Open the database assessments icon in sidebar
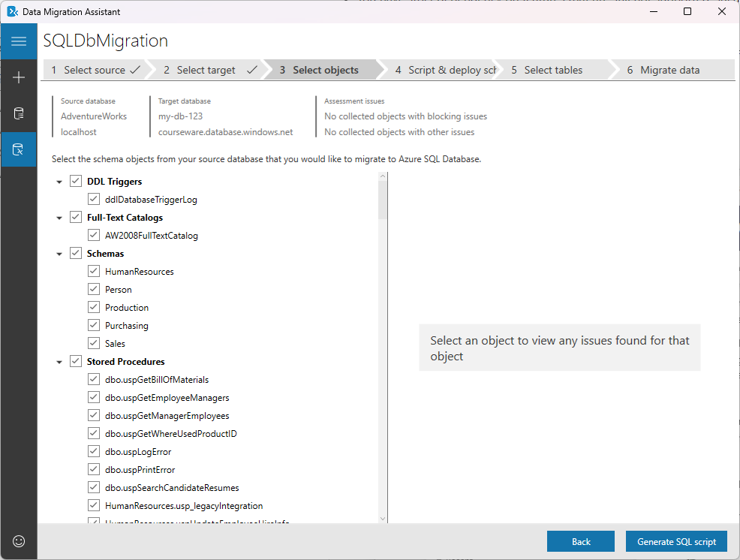 (x=18, y=113)
